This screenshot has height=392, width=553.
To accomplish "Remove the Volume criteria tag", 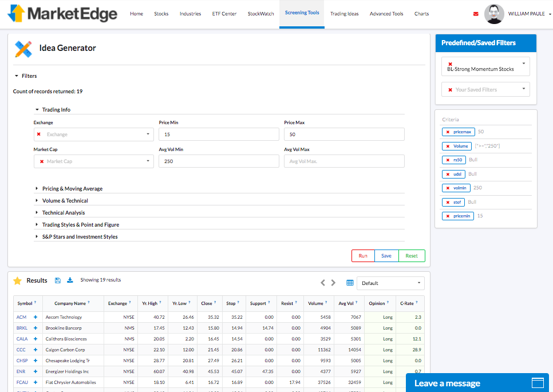I will click(x=448, y=146).
